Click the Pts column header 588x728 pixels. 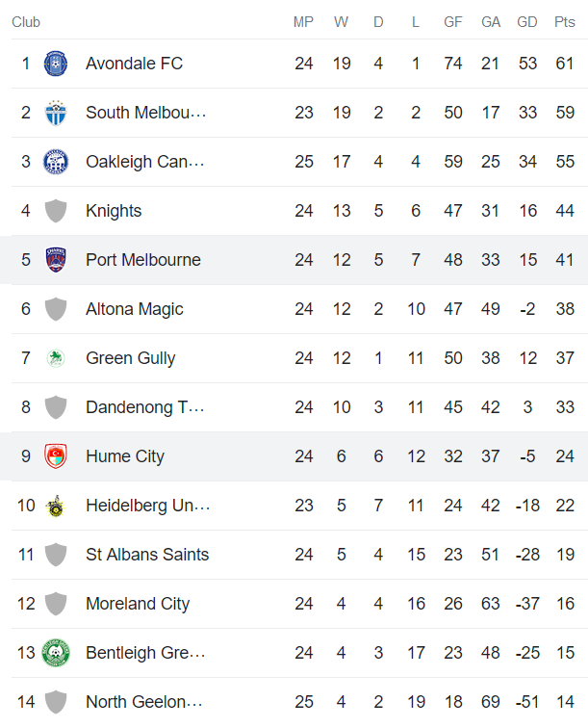point(564,22)
